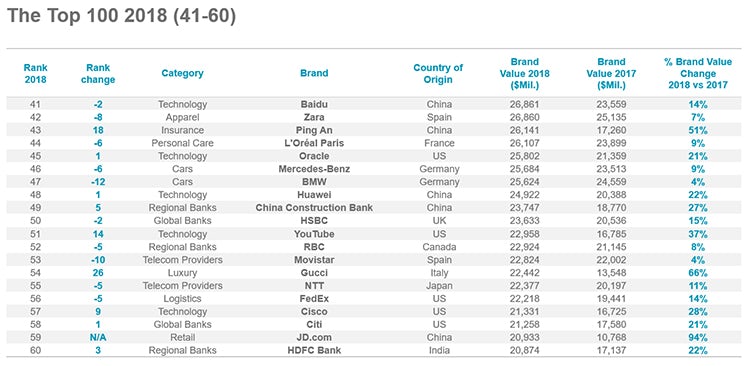Click the Top 100 2018 title
The height and width of the screenshot is (366, 750).
click(121, 15)
